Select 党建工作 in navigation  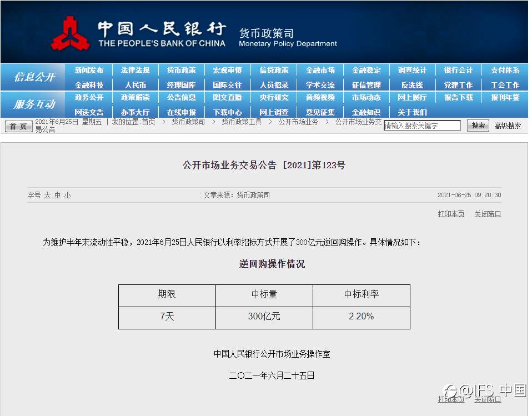point(458,85)
